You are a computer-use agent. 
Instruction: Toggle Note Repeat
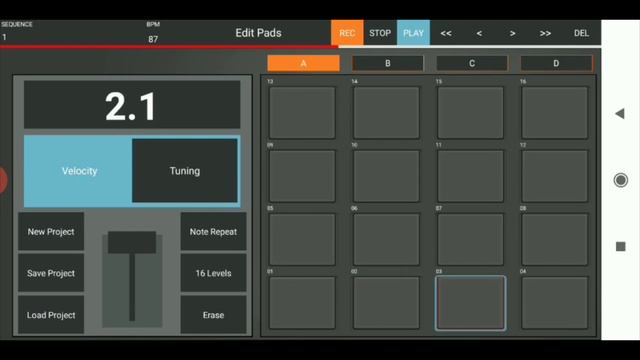(x=213, y=231)
